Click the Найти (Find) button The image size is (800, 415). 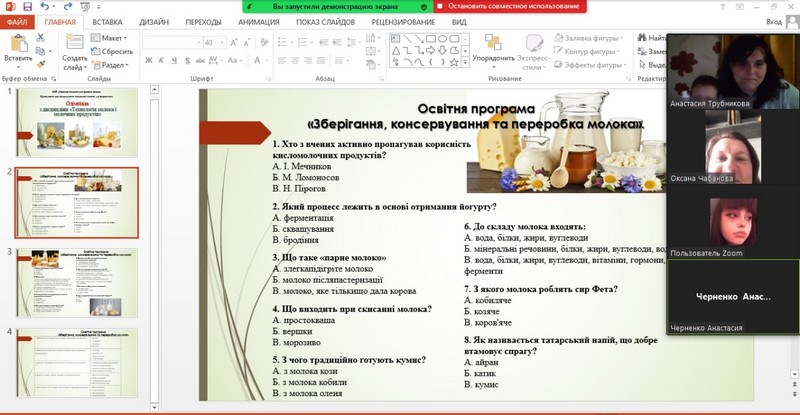652,38
